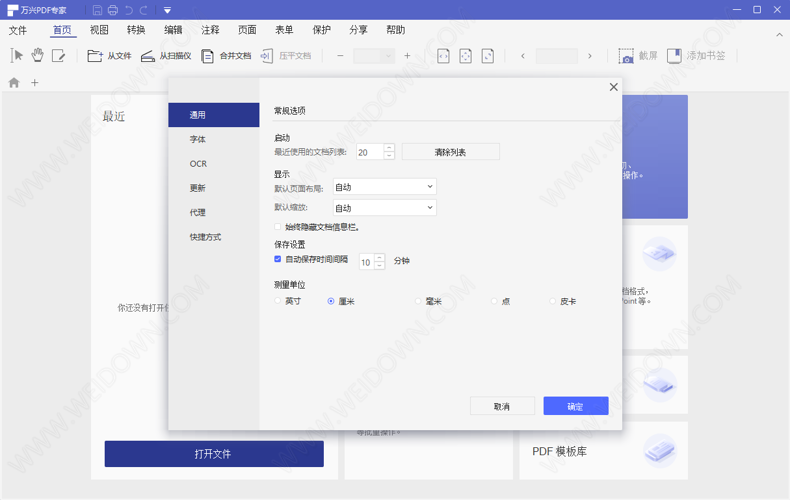
Task: Open the 转换 menu tab
Action: click(x=136, y=30)
